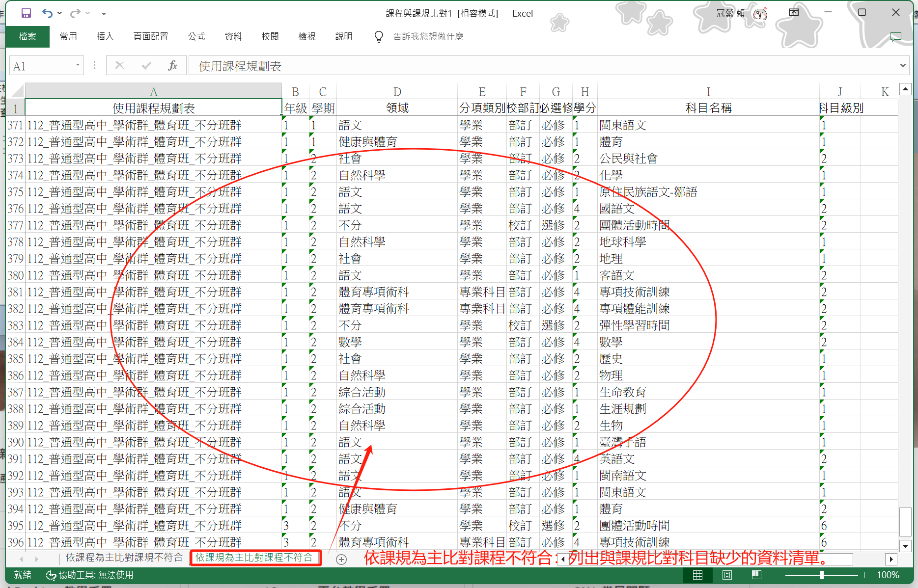Viewport: 918px width, 588px height.
Task: Click the zoom slider handle
Action: (x=822, y=575)
